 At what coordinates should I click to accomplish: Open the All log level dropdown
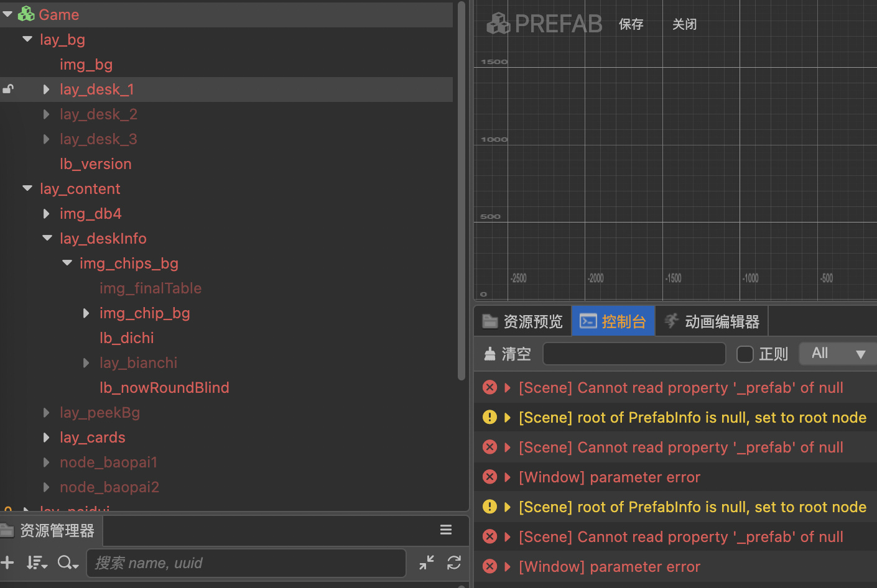click(837, 354)
